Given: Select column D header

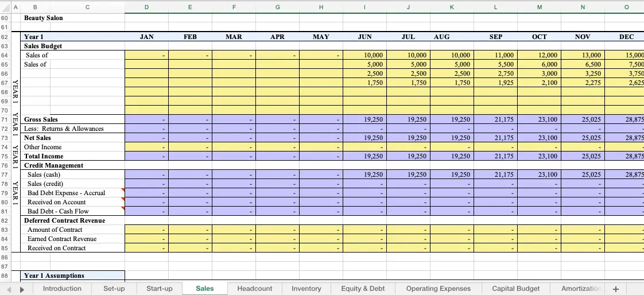Looking at the screenshot, I should click(x=146, y=6).
